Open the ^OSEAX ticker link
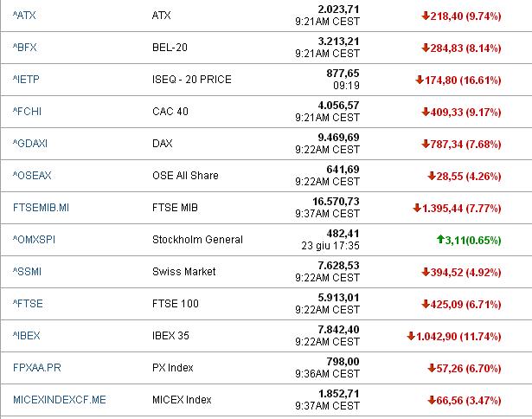The image size is (532, 419). click(x=32, y=176)
